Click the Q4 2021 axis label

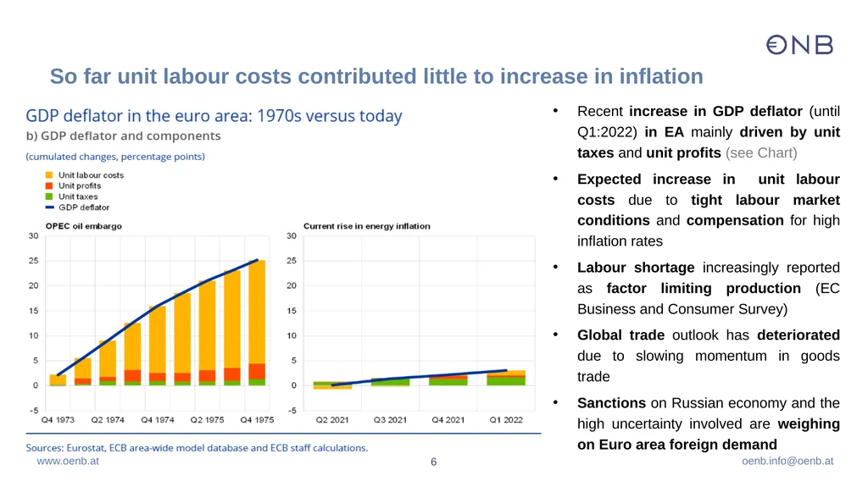(x=448, y=420)
